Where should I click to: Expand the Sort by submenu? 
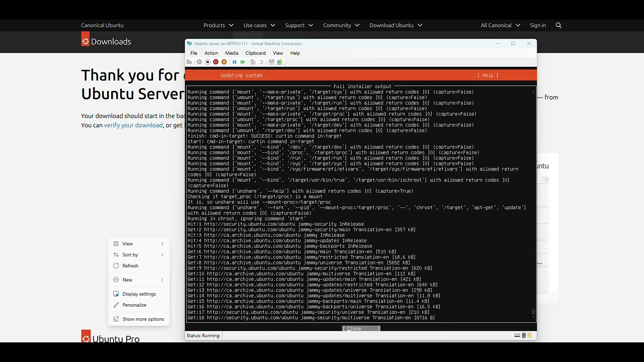138,254
